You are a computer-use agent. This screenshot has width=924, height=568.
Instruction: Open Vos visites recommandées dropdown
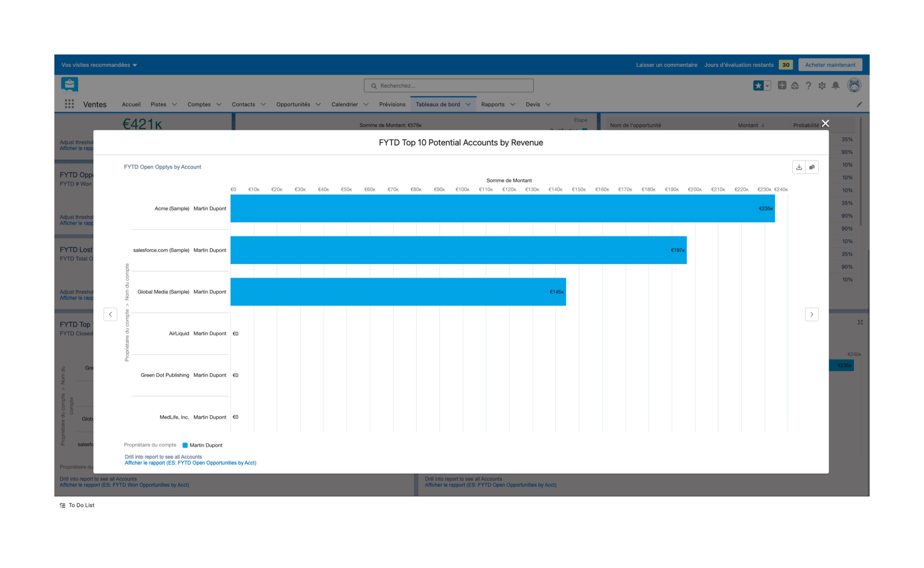tap(99, 65)
